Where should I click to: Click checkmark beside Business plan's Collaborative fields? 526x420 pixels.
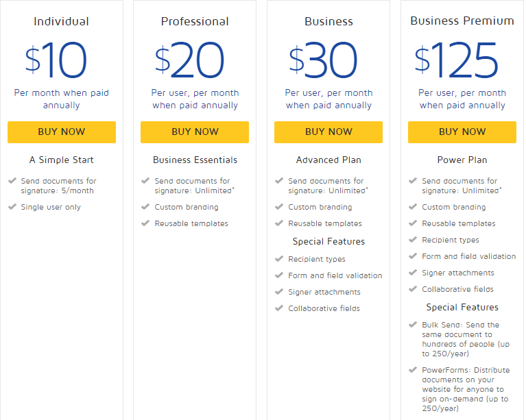(279, 308)
